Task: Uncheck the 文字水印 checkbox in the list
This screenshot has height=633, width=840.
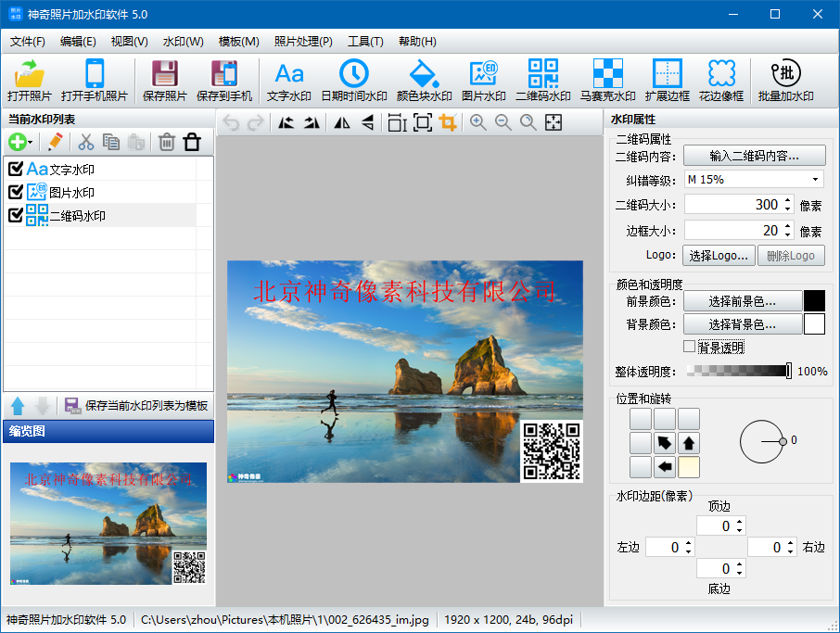Action: click(x=16, y=169)
